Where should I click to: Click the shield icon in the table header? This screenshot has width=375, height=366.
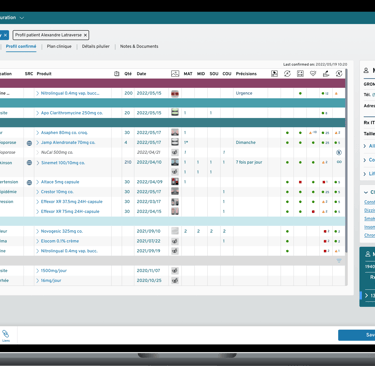pyautogui.click(x=313, y=74)
